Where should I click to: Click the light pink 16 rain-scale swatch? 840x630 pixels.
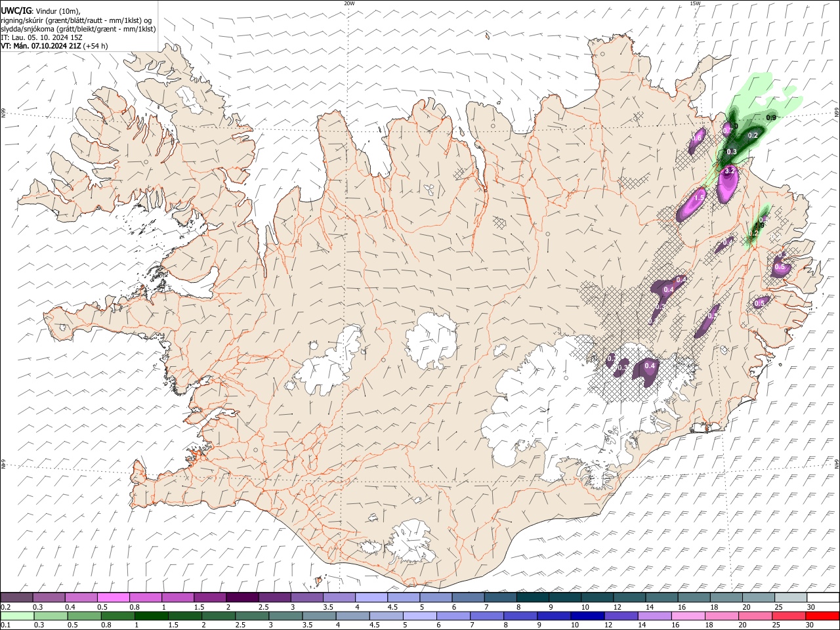[x=688, y=616]
